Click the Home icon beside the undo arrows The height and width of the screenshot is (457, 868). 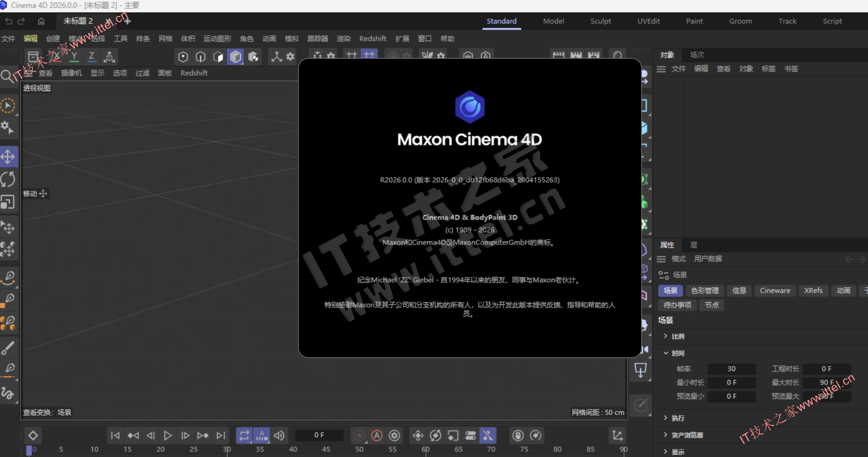41,21
